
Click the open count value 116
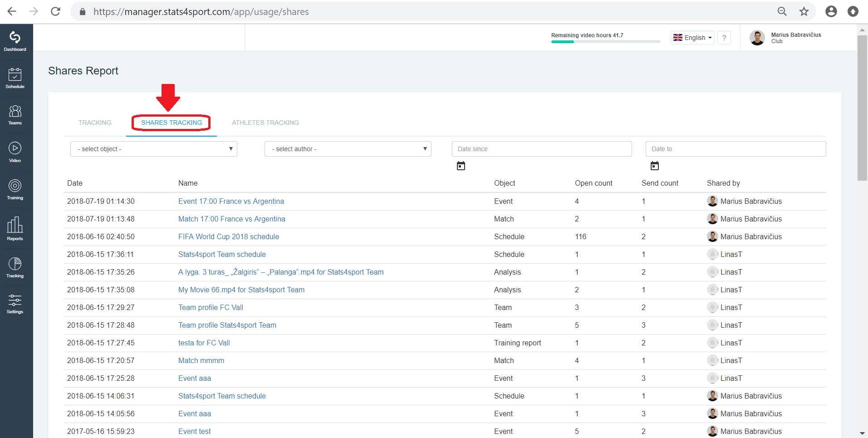coord(581,237)
